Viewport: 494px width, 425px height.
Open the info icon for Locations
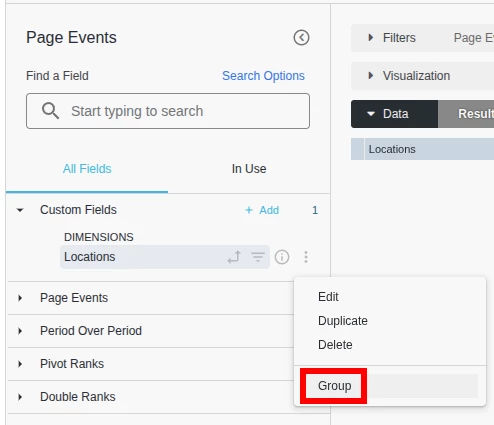point(282,257)
